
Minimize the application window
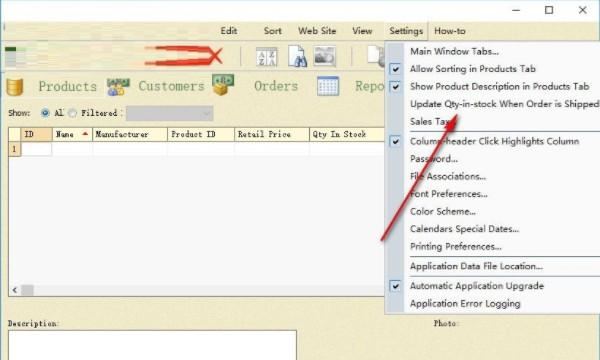tap(516, 10)
